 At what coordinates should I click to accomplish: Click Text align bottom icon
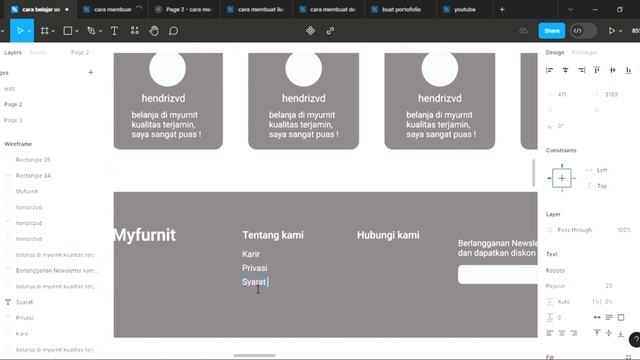pos(620,333)
